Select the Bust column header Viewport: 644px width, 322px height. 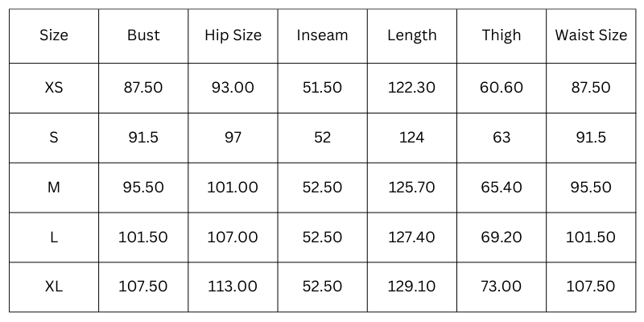point(143,35)
